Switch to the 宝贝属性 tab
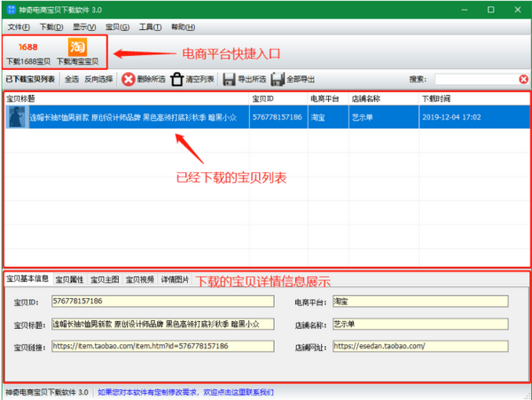532x400 pixels. click(x=70, y=278)
